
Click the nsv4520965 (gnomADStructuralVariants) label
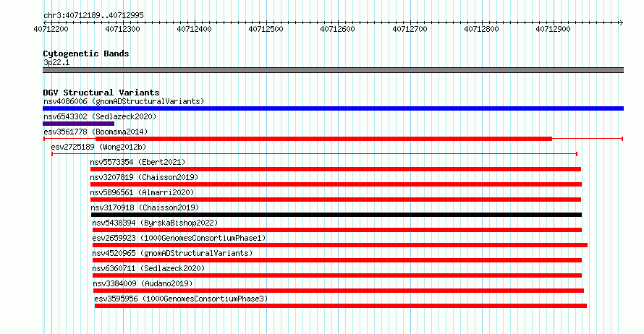(172, 253)
